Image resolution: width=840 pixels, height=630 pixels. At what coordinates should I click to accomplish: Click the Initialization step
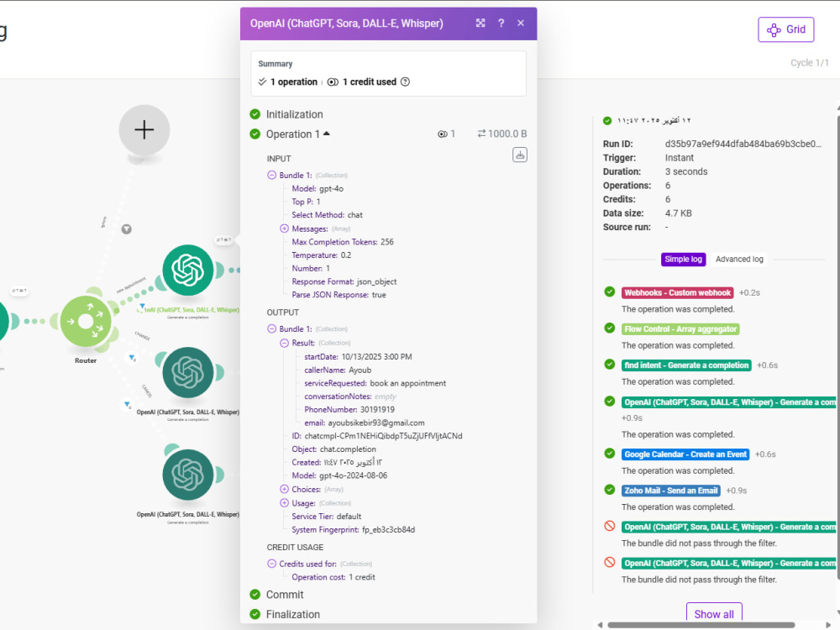(x=294, y=114)
